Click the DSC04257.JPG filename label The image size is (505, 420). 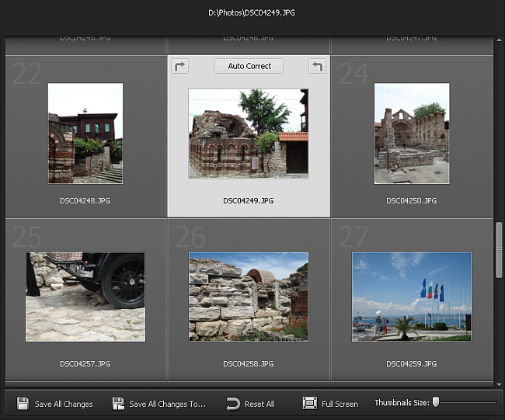(x=85, y=363)
